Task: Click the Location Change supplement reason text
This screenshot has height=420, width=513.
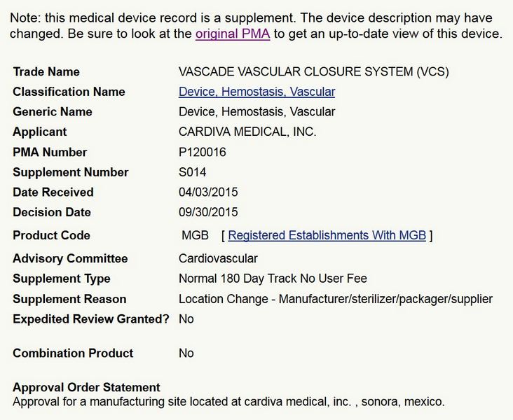Action: (335, 299)
